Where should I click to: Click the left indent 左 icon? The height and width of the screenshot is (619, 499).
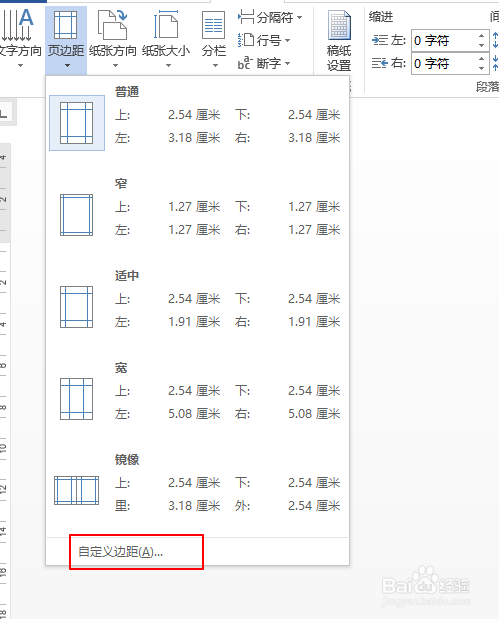pos(380,40)
